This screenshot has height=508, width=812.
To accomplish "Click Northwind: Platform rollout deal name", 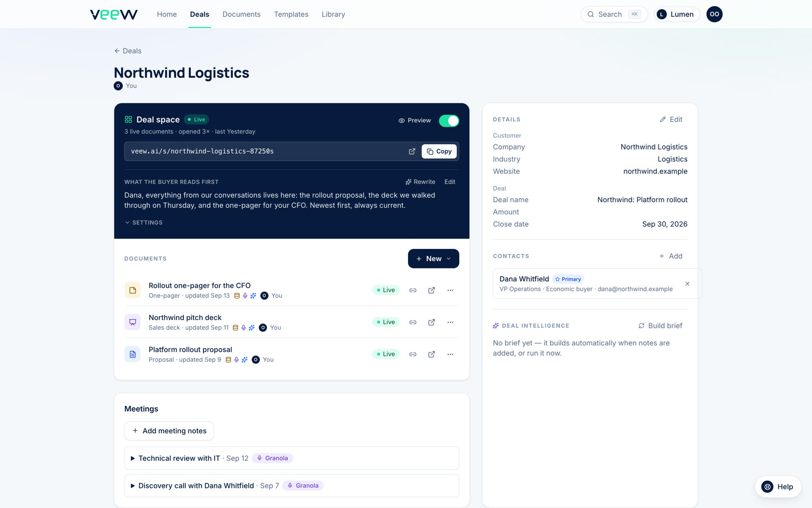I will (642, 200).
